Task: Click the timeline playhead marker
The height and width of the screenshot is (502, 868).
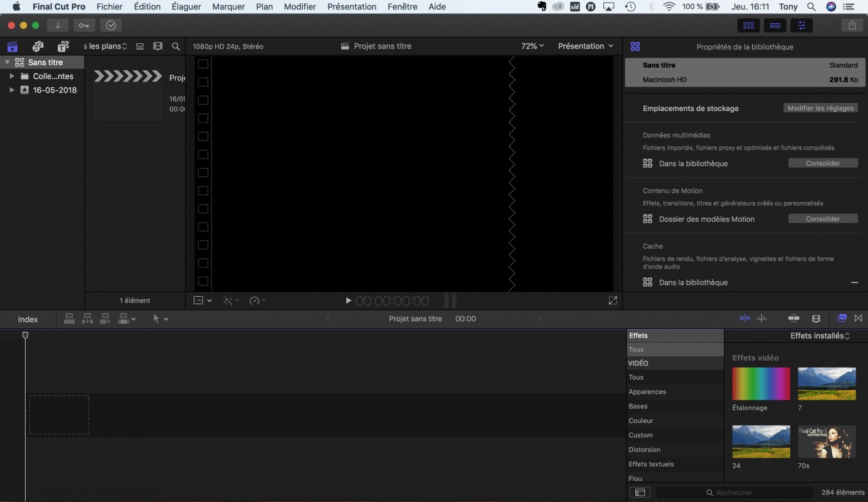Action: 25,336
